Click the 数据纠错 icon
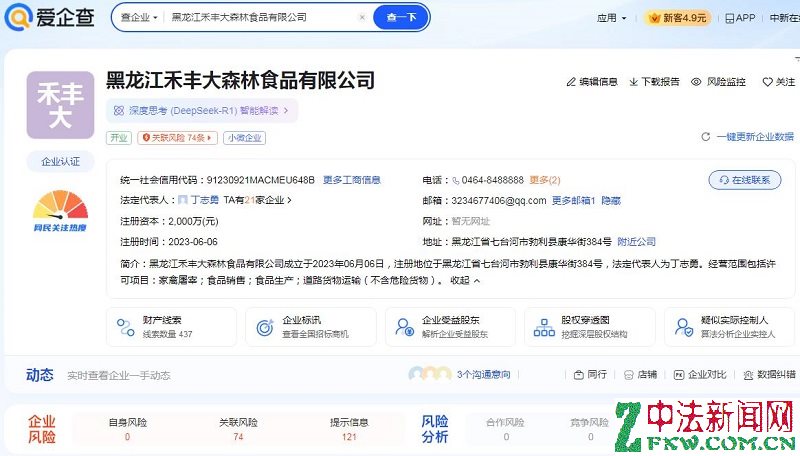Viewport: 800px width, 456px height. 748,375
